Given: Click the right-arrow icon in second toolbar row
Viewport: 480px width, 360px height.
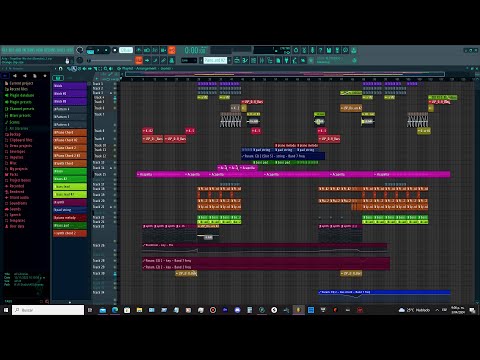Looking at the screenshot, I should coord(147,60).
